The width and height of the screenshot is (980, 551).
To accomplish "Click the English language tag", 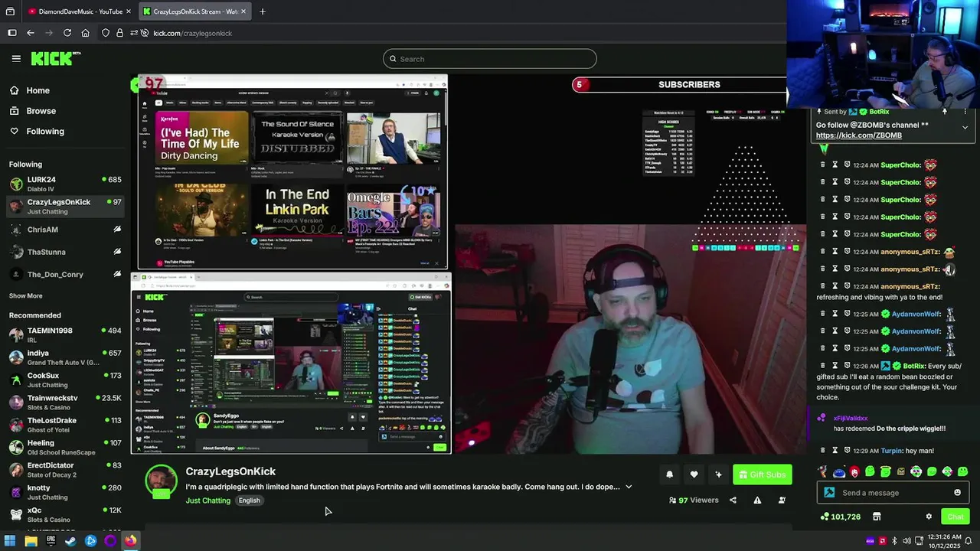I will pyautogui.click(x=249, y=500).
